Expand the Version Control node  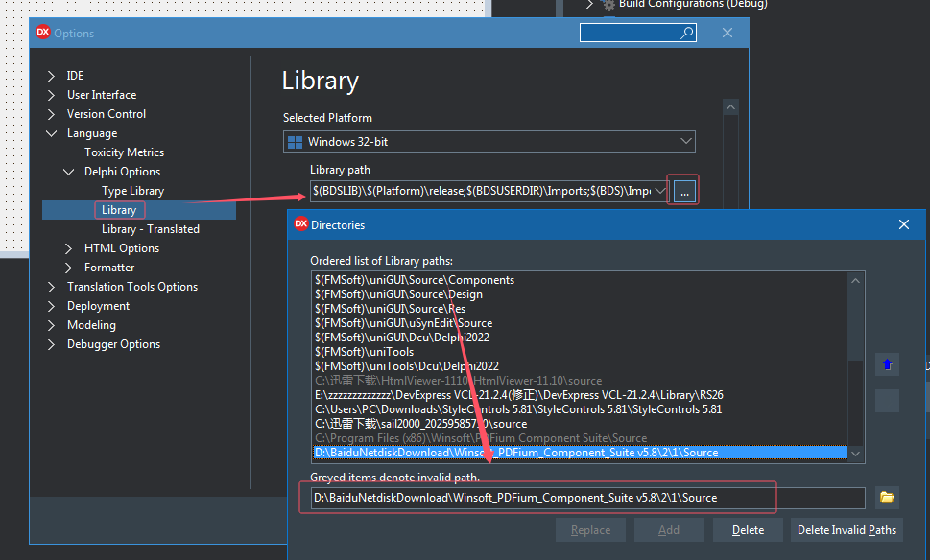[51, 114]
